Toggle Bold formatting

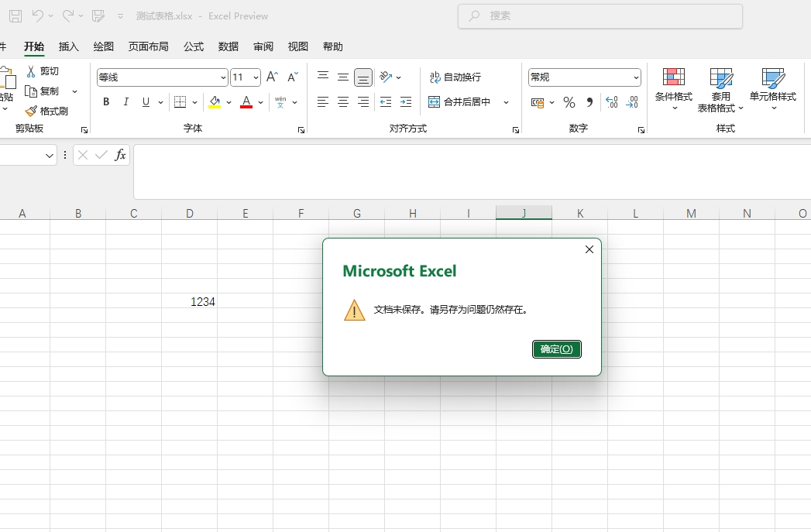point(106,102)
